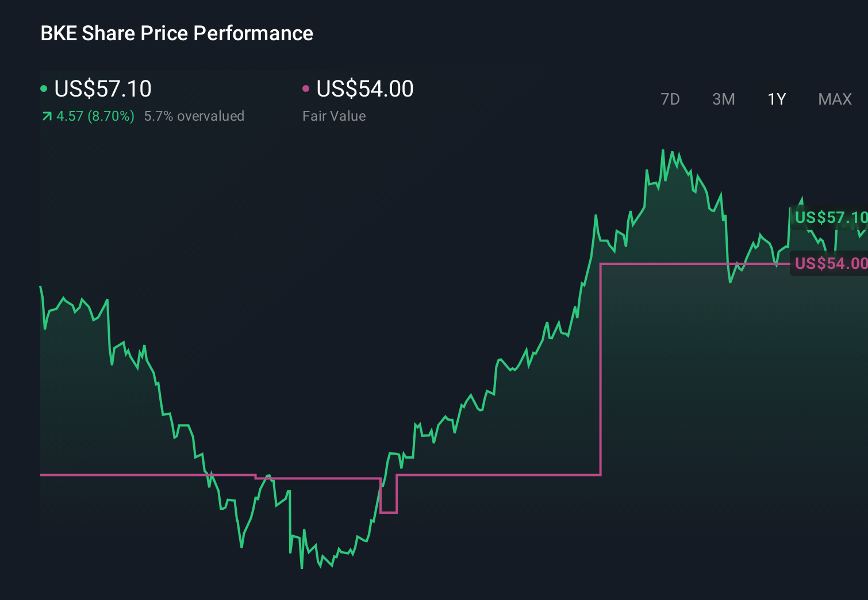Click the pink Fair Value legend dot
Image resolution: width=868 pixels, height=600 pixels.
[x=306, y=88]
